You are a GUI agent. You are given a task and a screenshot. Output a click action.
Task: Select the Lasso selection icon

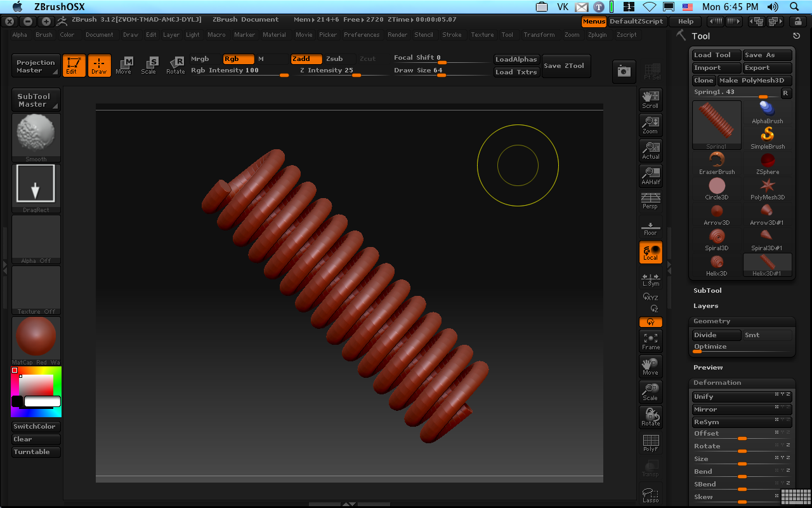650,495
